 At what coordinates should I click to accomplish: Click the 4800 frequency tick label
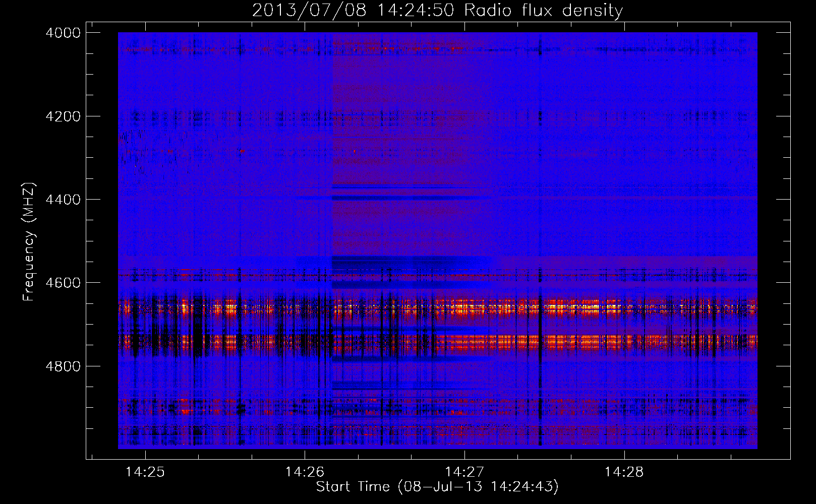(x=63, y=366)
